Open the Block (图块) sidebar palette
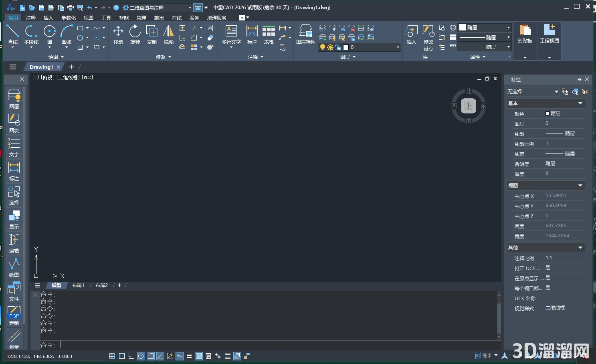The width and height of the screenshot is (596, 364). 14,123
